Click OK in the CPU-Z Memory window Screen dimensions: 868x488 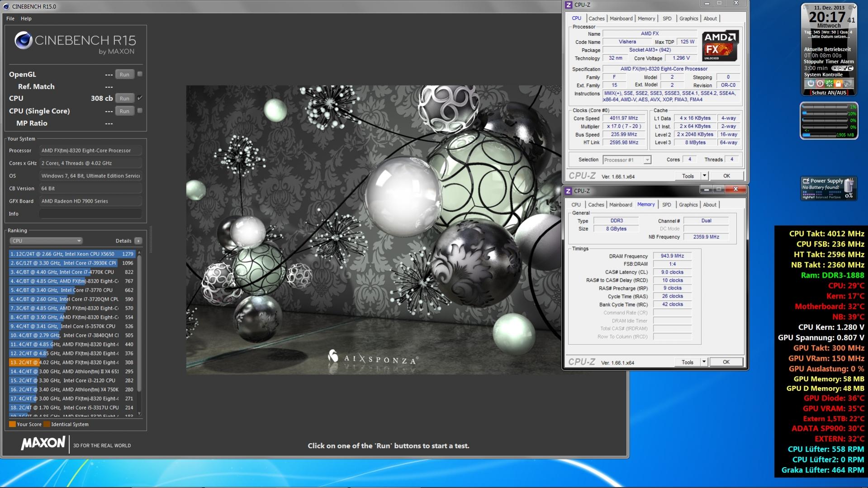point(726,362)
